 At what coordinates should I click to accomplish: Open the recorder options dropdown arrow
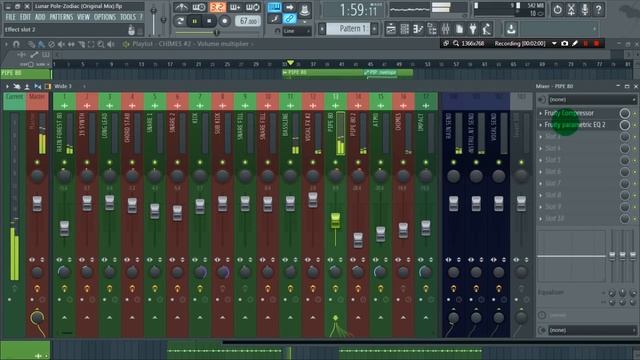pos(554,43)
